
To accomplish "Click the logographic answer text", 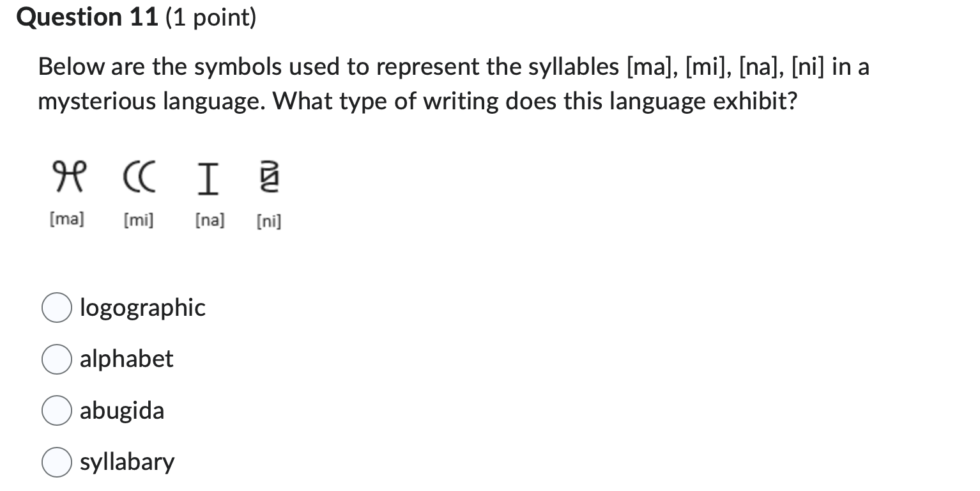I will (142, 308).
